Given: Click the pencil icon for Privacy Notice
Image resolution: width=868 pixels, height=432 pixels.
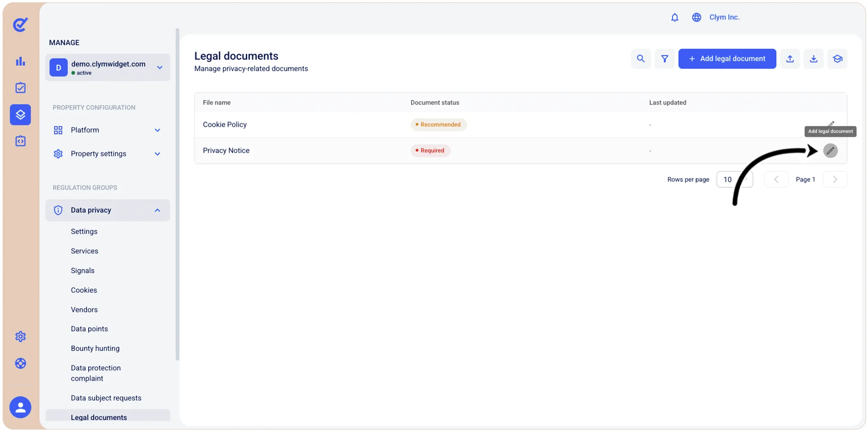Looking at the screenshot, I should pos(830,151).
